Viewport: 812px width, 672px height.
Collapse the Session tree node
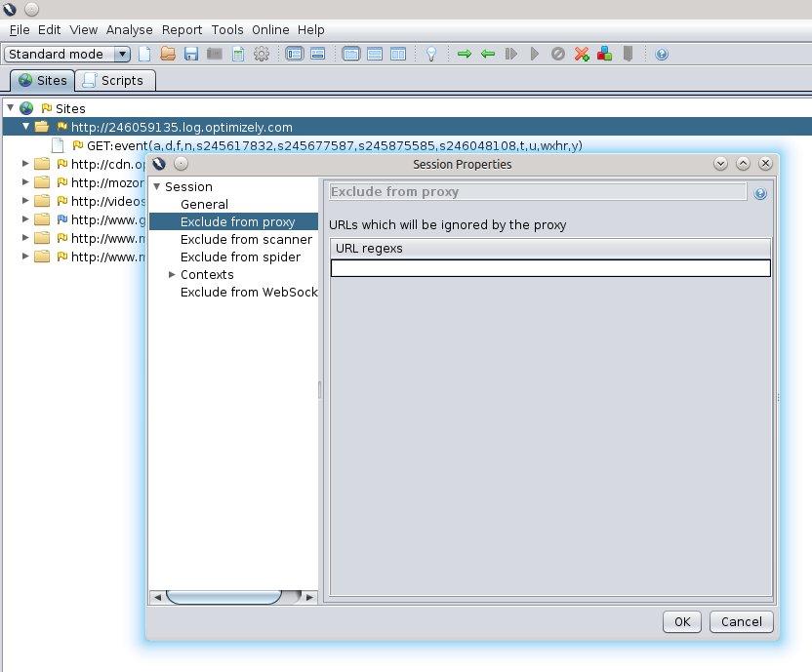(x=156, y=187)
